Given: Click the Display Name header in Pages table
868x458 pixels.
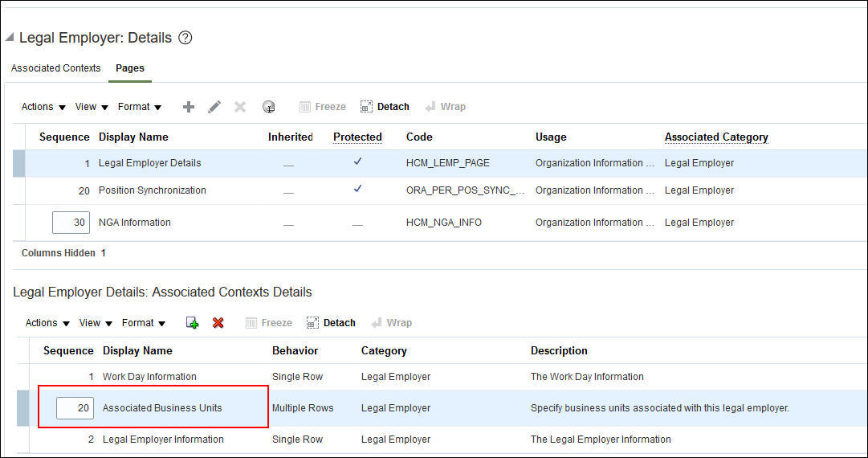Looking at the screenshot, I should (x=133, y=137).
